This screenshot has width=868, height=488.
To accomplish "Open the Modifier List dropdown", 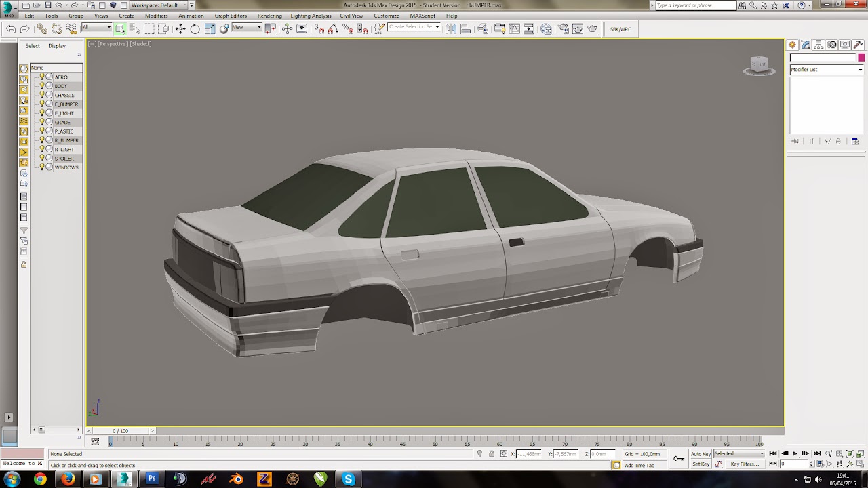I will [826, 70].
